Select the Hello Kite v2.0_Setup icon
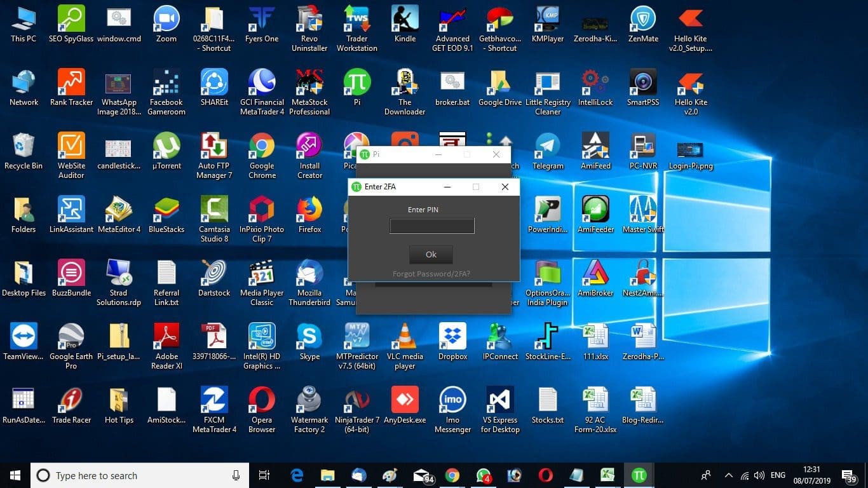Screen dimensions: 868x488 [x=691, y=29]
